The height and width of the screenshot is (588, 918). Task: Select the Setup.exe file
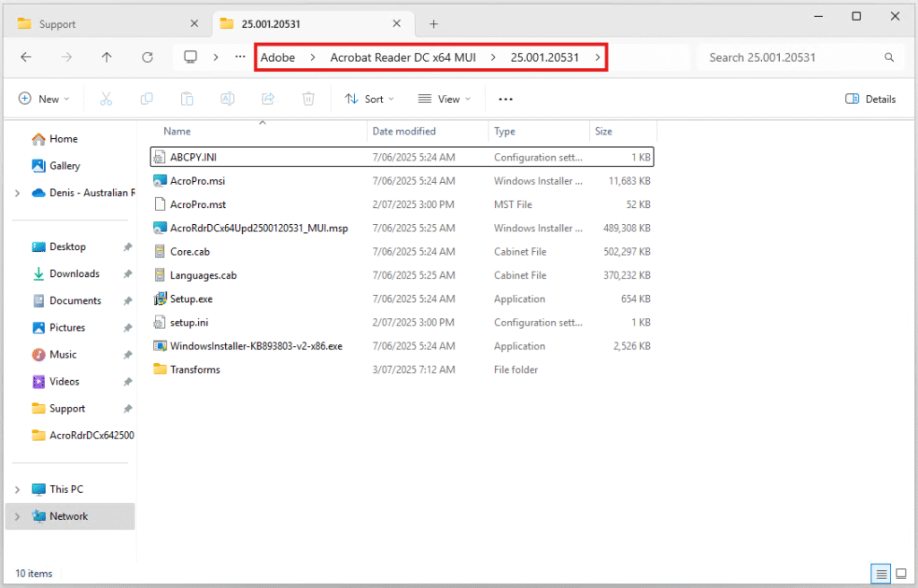(191, 299)
